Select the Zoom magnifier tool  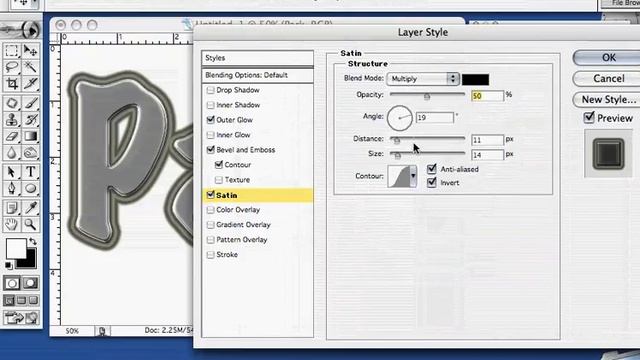(x=31, y=224)
